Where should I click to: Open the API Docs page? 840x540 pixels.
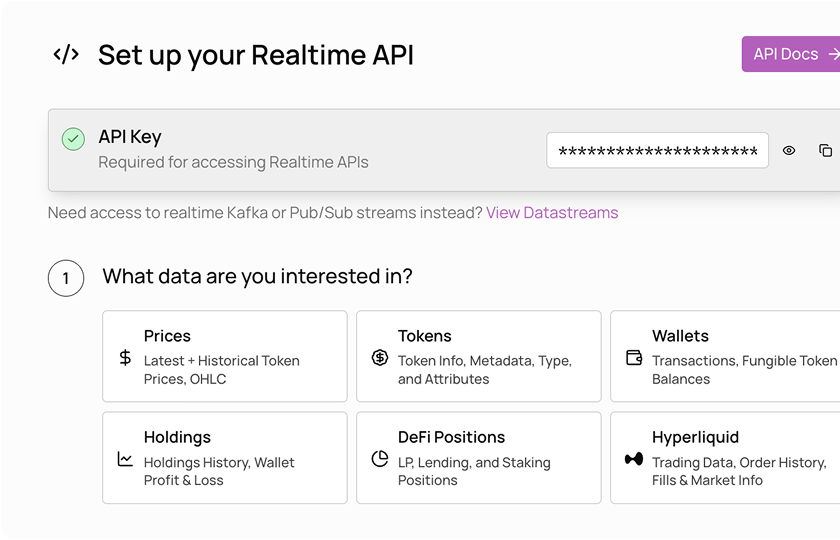point(791,54)
